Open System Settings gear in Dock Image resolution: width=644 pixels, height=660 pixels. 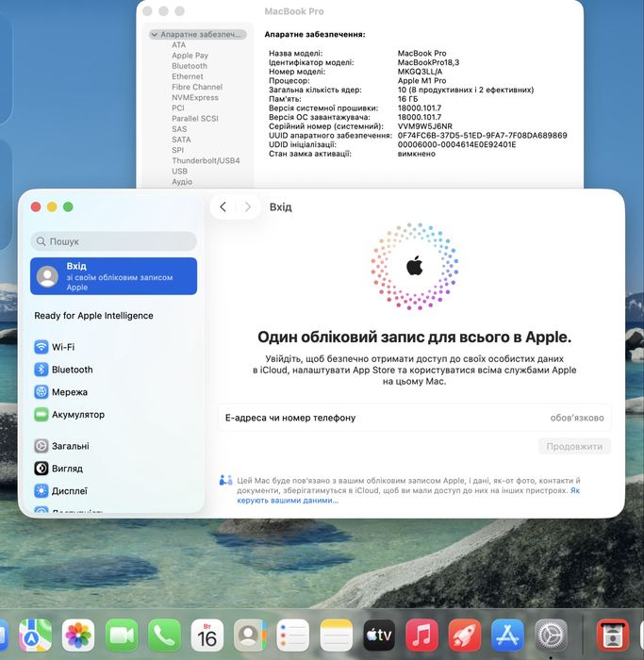point(551,635)
